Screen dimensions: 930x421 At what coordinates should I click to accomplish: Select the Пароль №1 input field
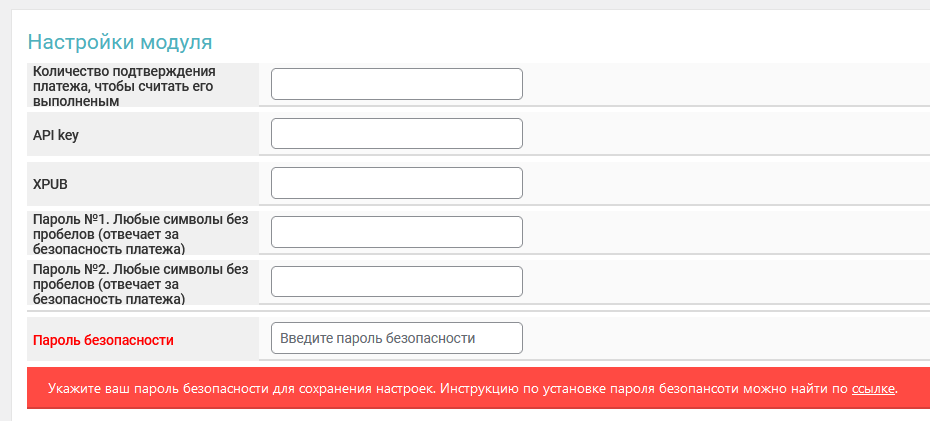(397, 232)
